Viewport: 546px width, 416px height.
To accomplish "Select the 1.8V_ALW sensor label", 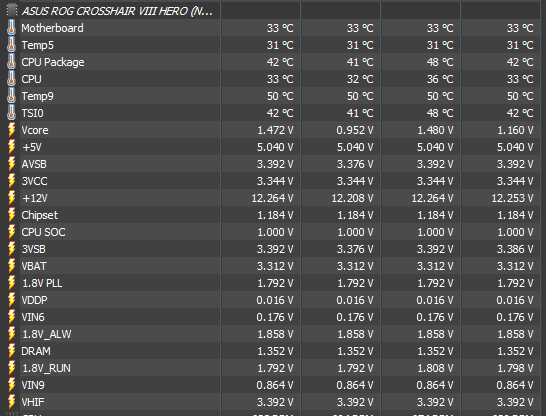I will point(47,335).
